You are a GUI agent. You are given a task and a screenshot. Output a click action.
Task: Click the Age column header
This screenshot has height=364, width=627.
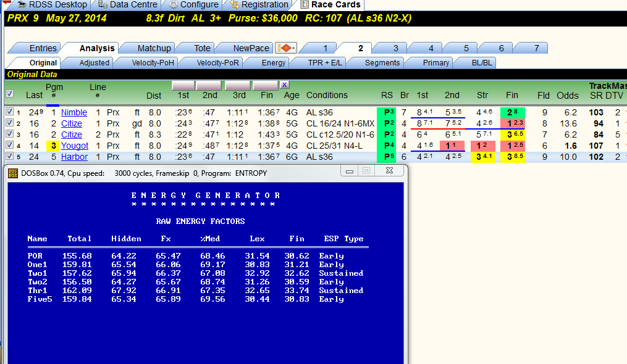coord(292,95)
